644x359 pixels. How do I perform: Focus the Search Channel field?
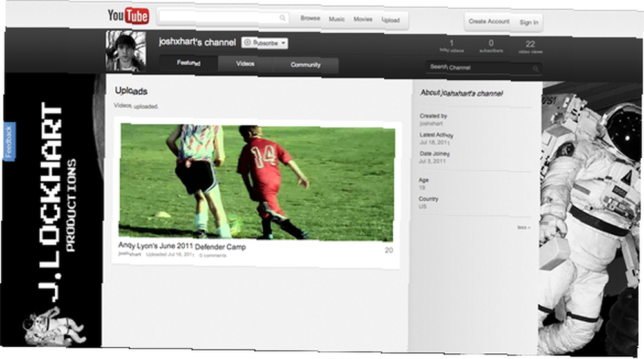tap(484, 68)
